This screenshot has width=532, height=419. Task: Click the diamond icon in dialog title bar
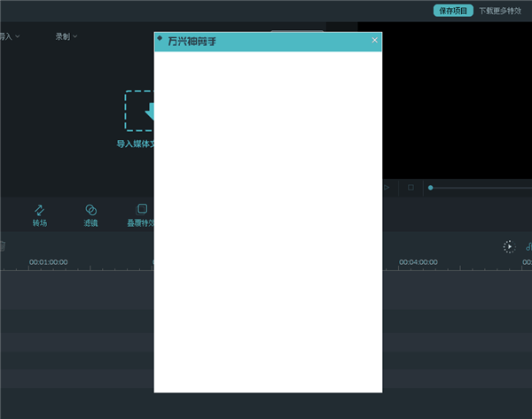tap(160, 38)
